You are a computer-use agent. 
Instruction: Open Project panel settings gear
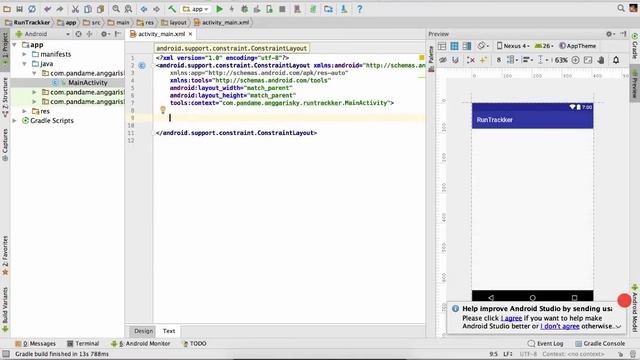click(105, 34)
